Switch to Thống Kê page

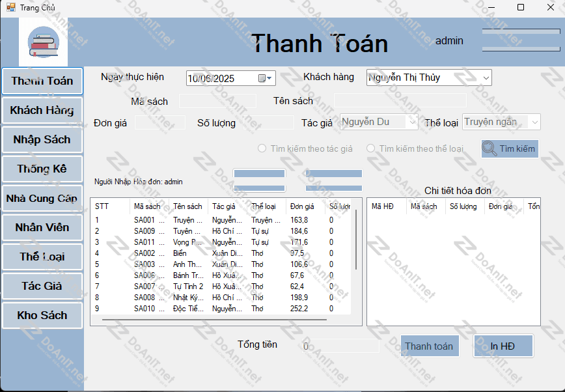click(42, 169)
